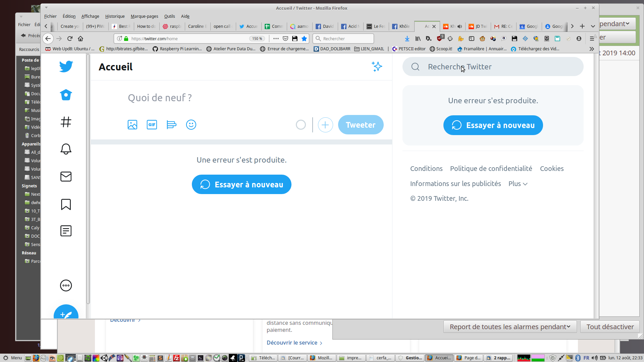Mute the audio-playing Kh tab

[460, 26]
